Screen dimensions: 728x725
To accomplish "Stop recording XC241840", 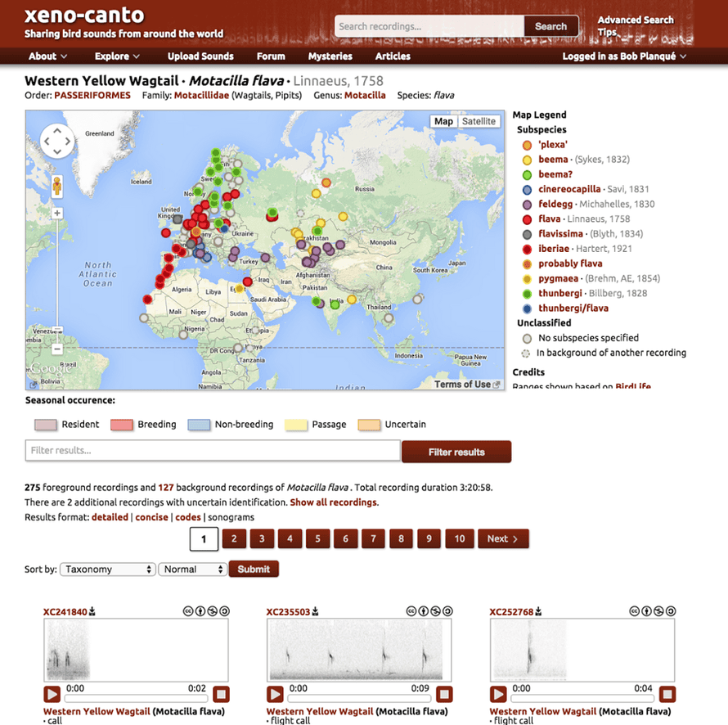I will [x=221, y=695].
